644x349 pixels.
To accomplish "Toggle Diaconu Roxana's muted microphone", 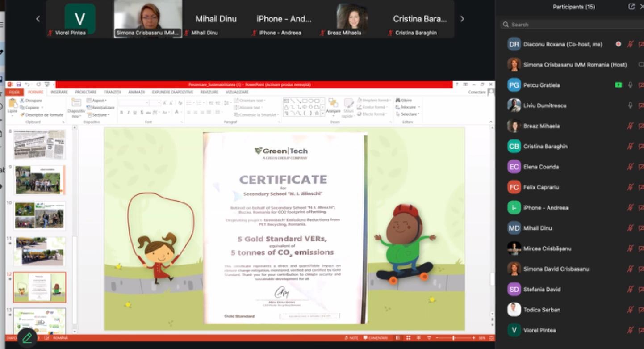I will pos(630,44).
